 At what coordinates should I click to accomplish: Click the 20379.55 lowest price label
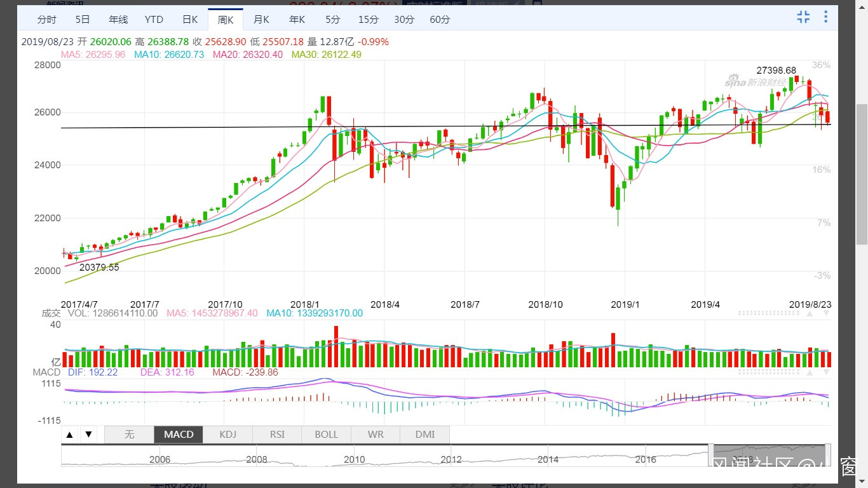99,268
